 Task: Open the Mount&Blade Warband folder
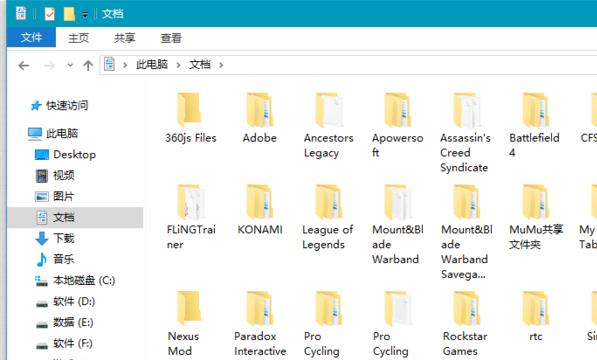click(x=397, y=225)
